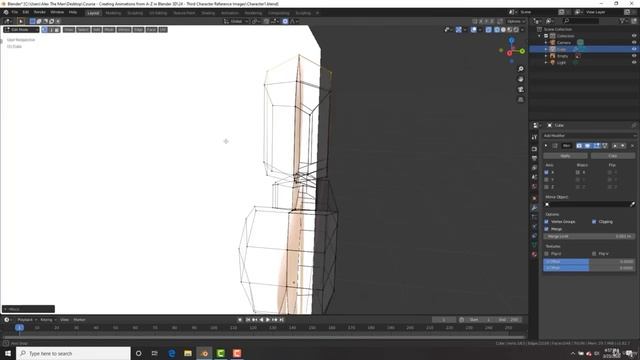
Task: Hide the Cube object via eye icon
Action: [x=634, y=49]
